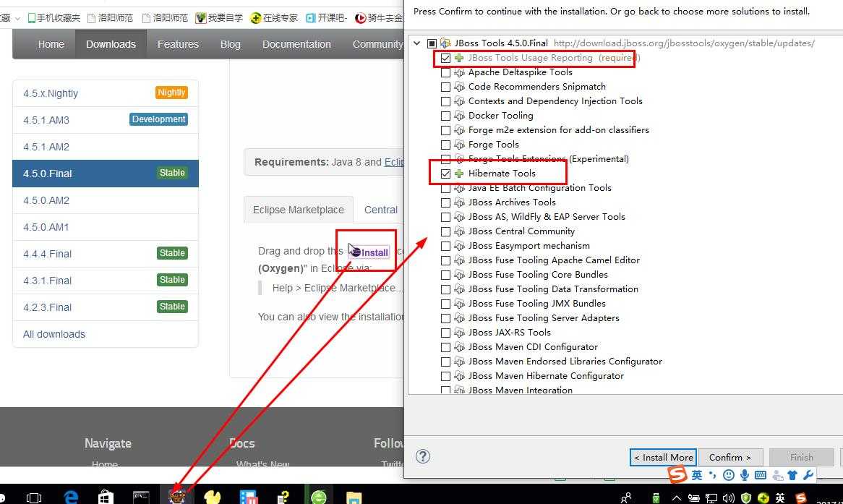Click the microphone voice input icon
843x504 pixels.
(x=745, y=475)
